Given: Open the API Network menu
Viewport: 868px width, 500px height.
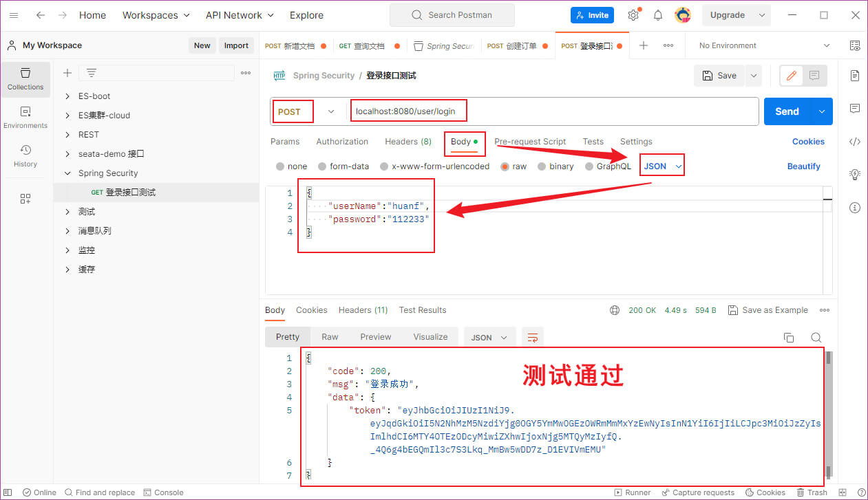Looking at the screenshot, I should coord(240,15).
